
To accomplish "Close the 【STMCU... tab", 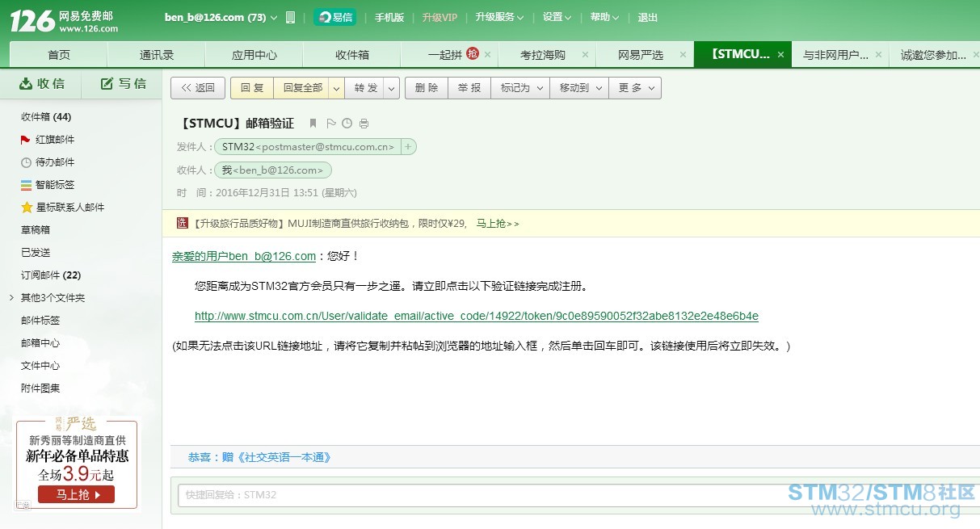I will (x=780, y=55).
